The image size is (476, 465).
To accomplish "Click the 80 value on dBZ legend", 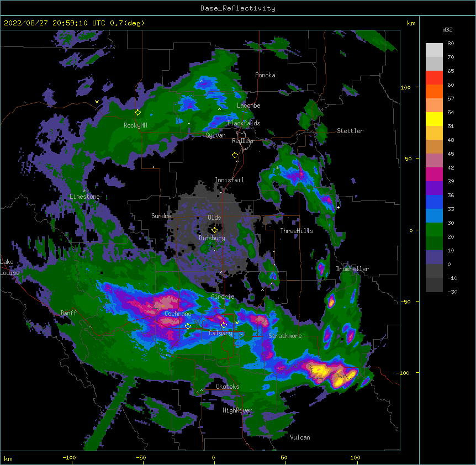I will coord(451,44).
